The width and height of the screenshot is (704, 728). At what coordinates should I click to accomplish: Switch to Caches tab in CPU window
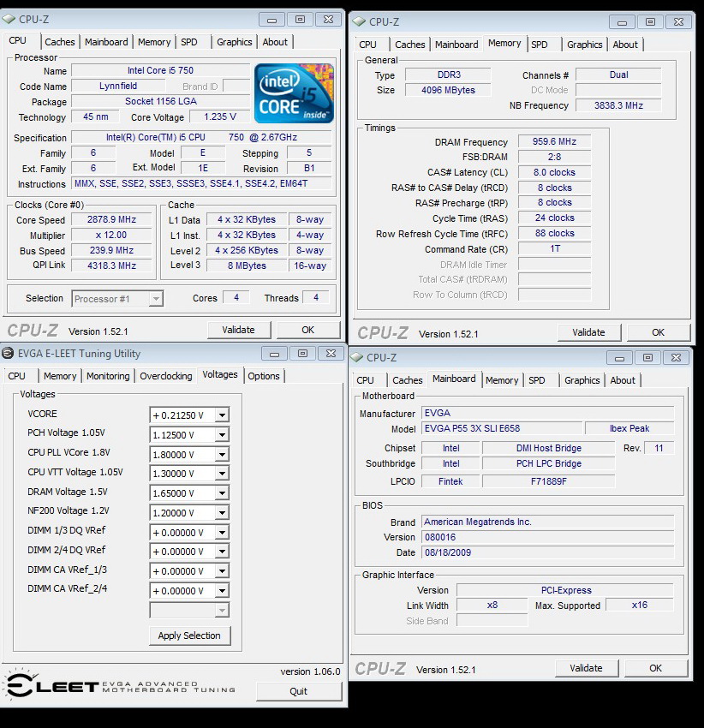(59, 42)
